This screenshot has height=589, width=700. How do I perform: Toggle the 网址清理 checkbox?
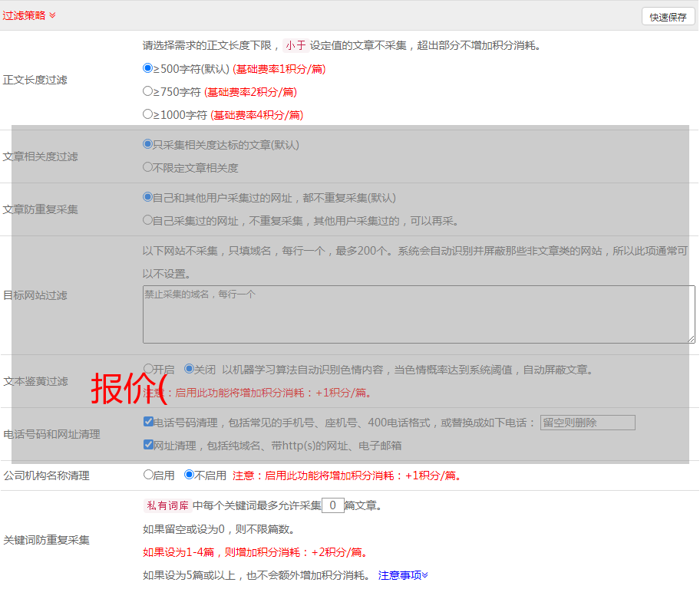coord(149,445)
